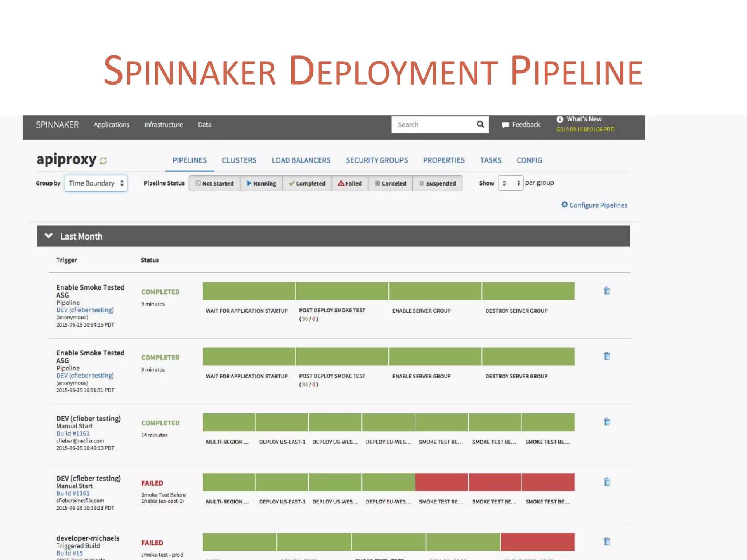747x560 pixels.
Task: Click Multi-Region stage bar, 10:39:23 failed run
Action: point(229,482)
